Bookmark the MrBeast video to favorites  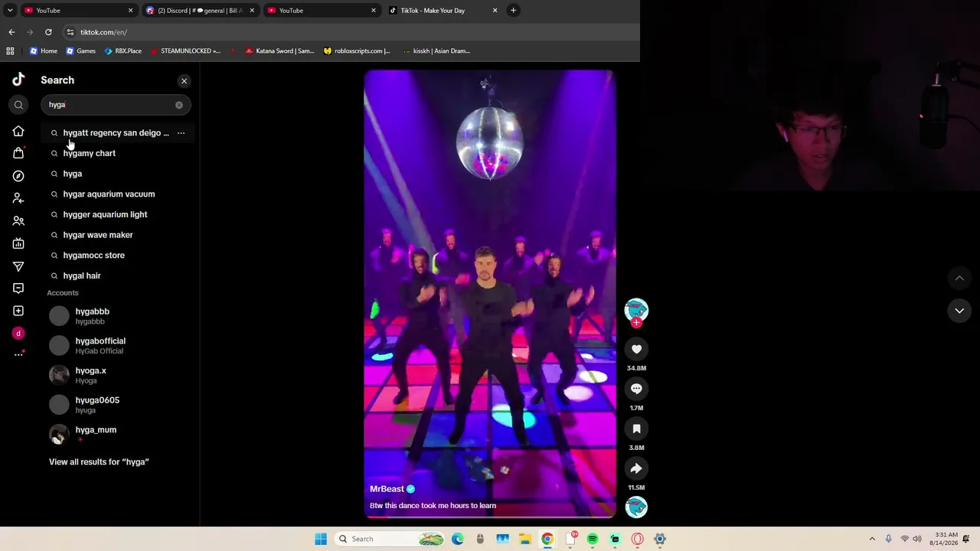click(x=636, y=429)
